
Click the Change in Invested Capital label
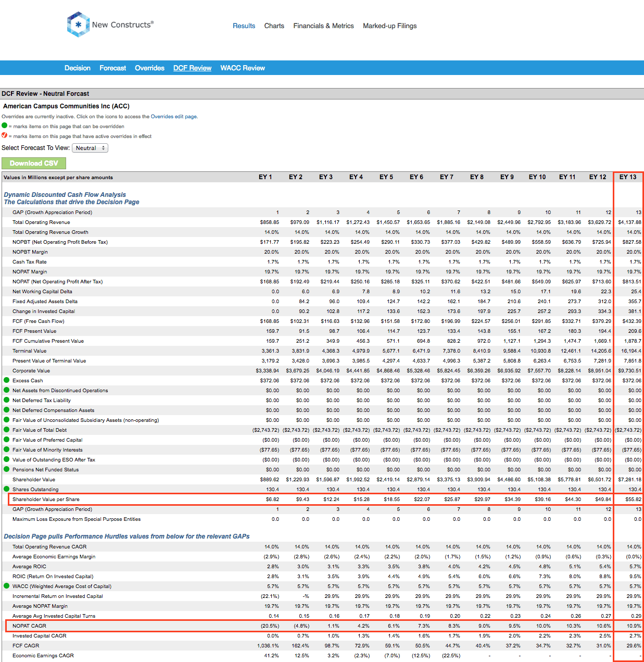[x=44, y=311]
